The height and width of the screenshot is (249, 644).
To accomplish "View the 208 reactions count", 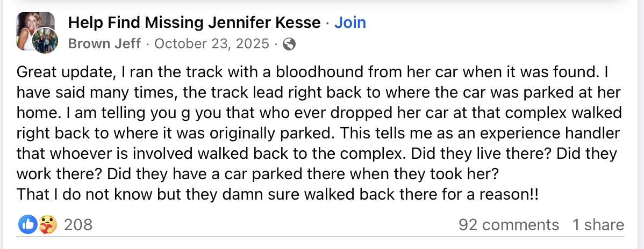I will pos(78,225).
